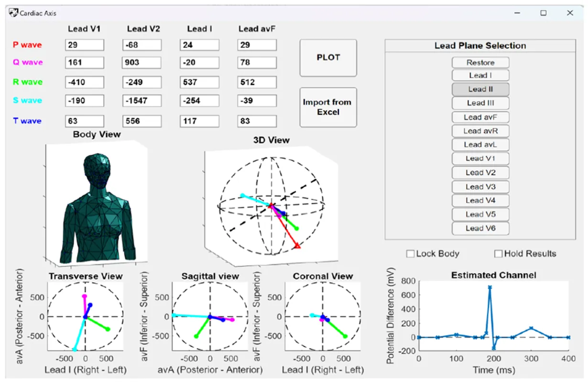This screenshot has height=382, width=588.
Task: Enable the Lock Body checkbox
Action: 410,254
